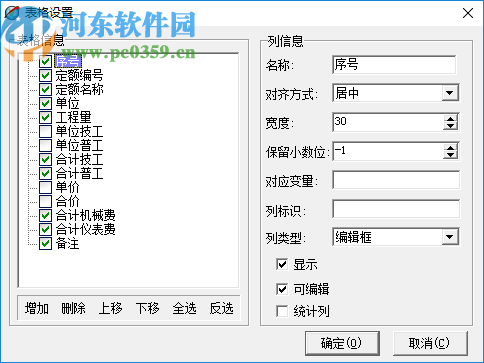Screen dimensions: 484x363
Task: Click the 保留小数位 value field
Action: pos(388,151)
